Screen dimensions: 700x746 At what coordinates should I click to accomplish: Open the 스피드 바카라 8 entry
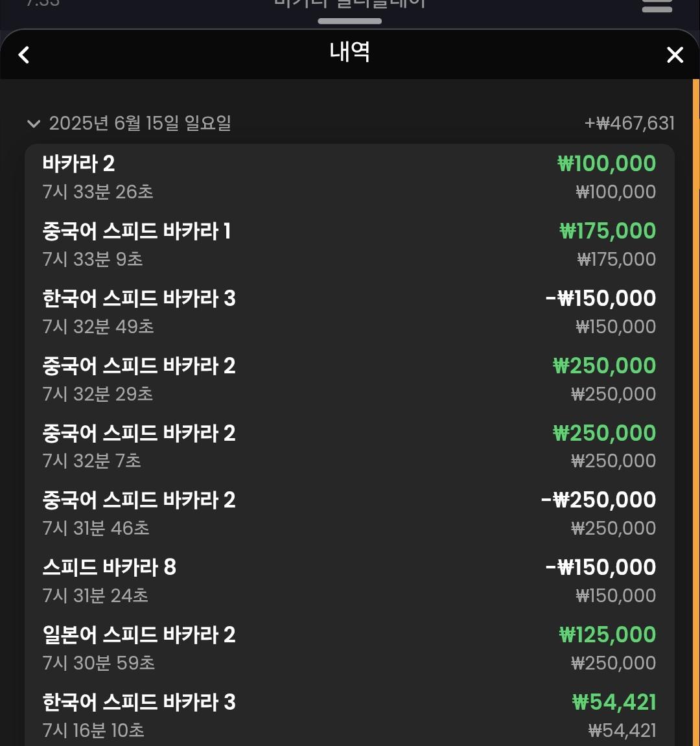(x=350, y=581)
